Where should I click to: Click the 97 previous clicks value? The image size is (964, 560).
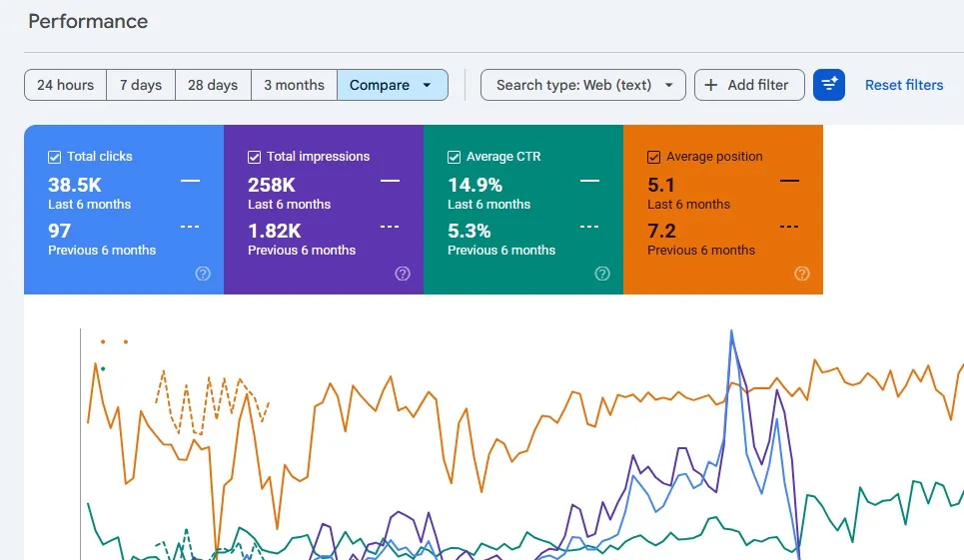60,231
